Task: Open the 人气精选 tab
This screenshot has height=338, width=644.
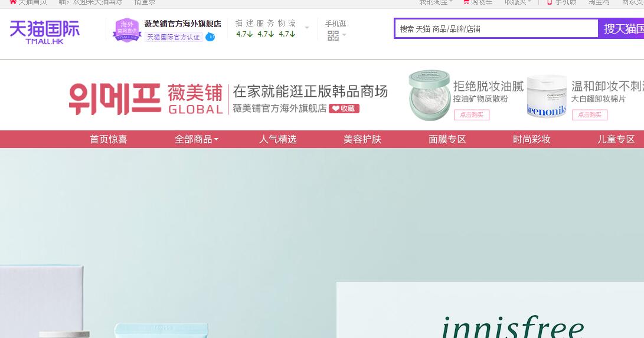Action: coord(277,139)
